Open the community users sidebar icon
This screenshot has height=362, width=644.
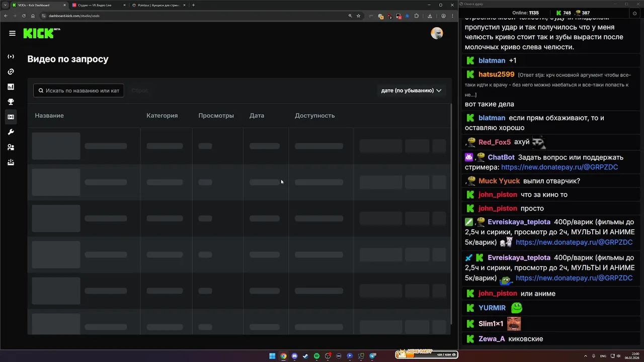[11, 147]
